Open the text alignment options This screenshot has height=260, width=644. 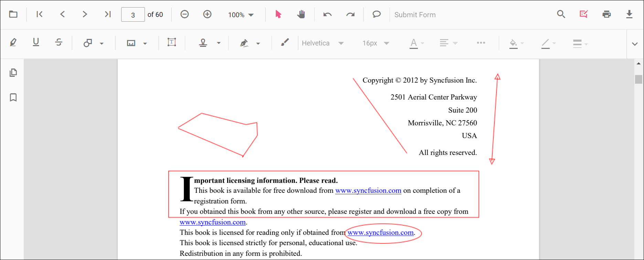click(448, 43)
